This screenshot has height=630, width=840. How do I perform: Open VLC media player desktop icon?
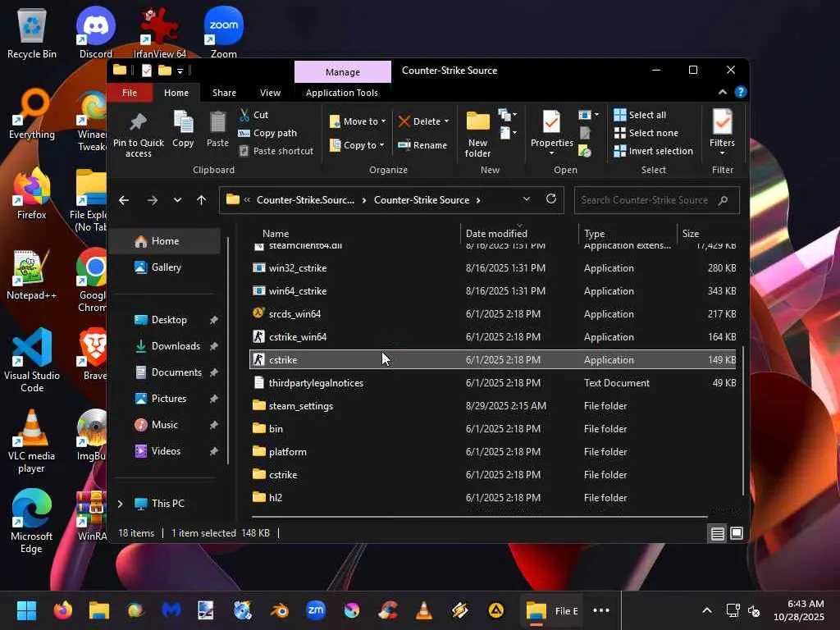[x=32, y=442]
